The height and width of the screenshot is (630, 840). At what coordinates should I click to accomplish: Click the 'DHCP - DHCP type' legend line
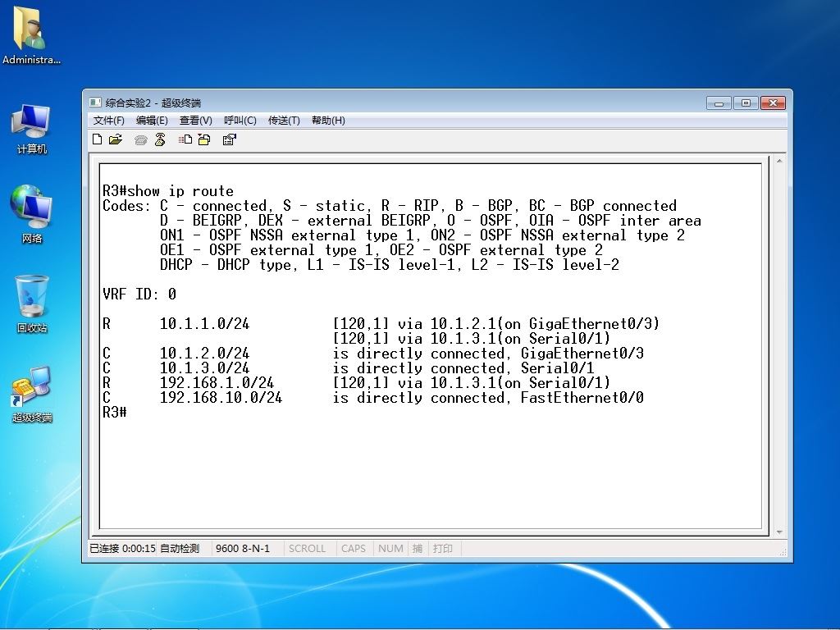390,265
